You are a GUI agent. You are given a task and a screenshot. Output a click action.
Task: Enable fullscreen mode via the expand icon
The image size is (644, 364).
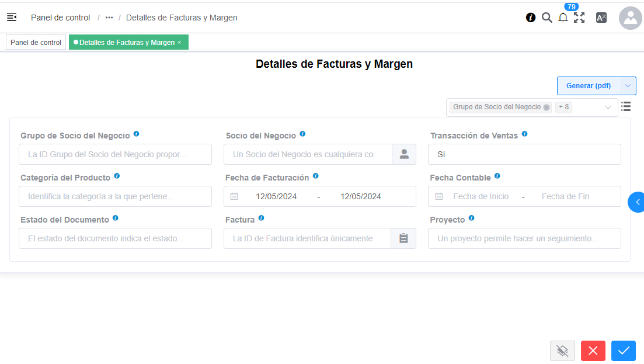point(580,18)
